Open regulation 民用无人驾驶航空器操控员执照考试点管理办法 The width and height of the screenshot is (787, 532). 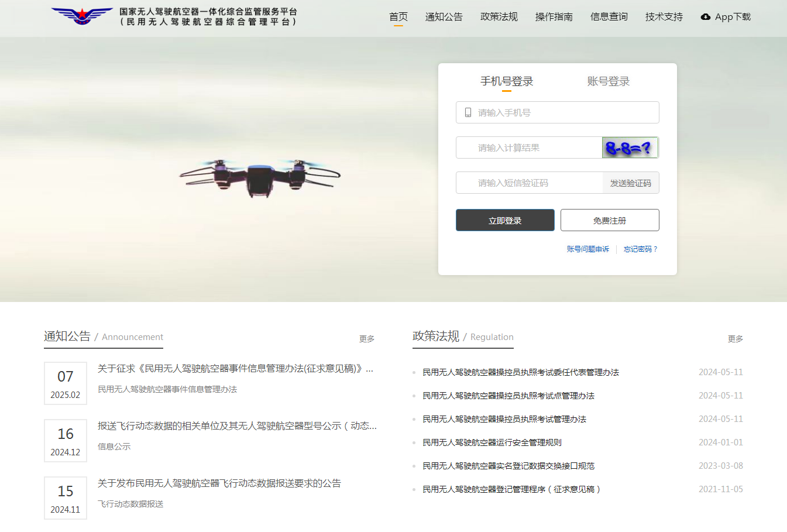pyautogui.click(x=508, y=396)
